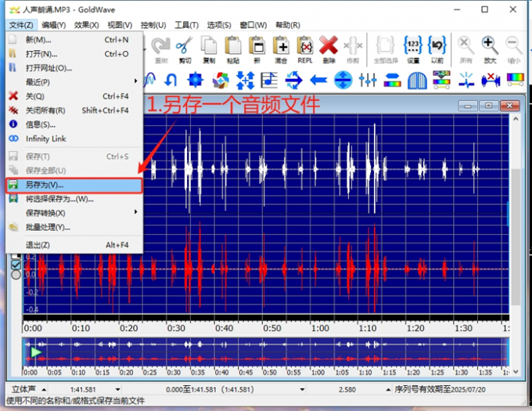Choose 信息(S)... menu entry
Viewport: 532px width, 411px height.
point(74,124)
